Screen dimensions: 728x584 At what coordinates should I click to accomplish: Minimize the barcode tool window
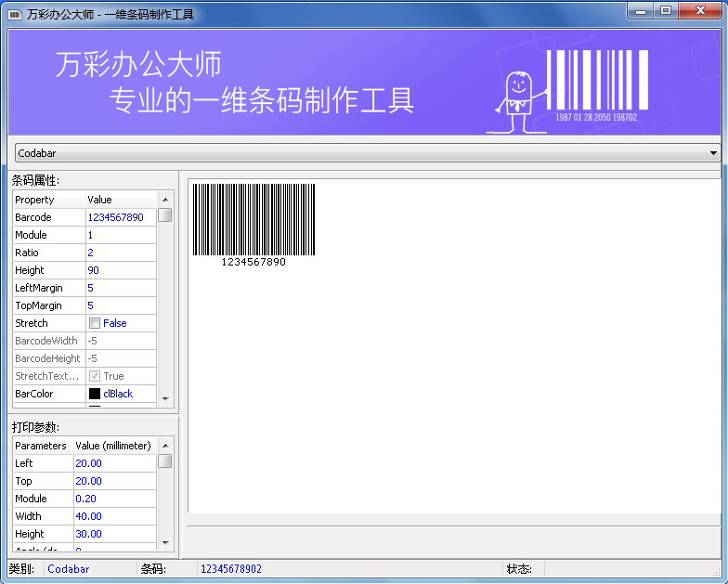641,11
